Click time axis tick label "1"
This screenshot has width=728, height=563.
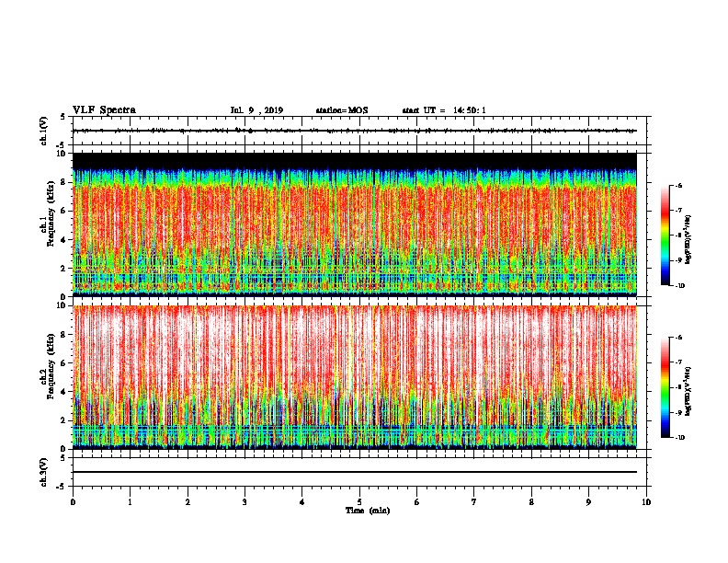click(x=131, y=502)
